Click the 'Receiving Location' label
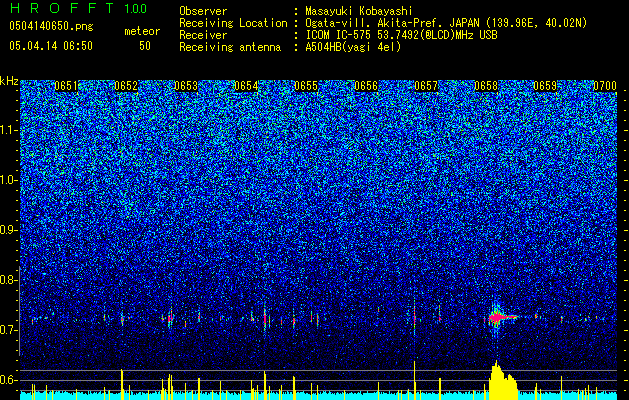Screen dimensions: 629x400 tap(233, 23)
